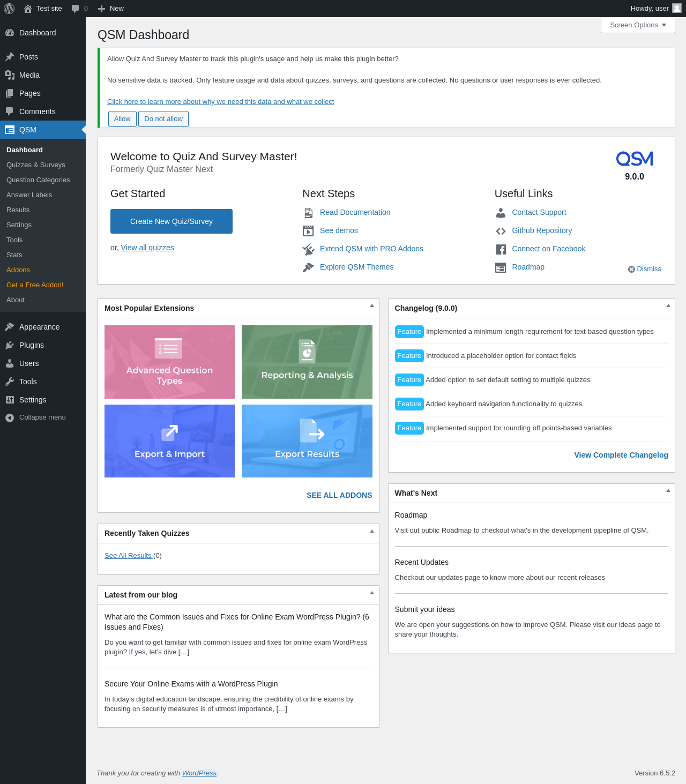Click the Github Repository code icon
686x784 pixels.
[x=501, y=231]
